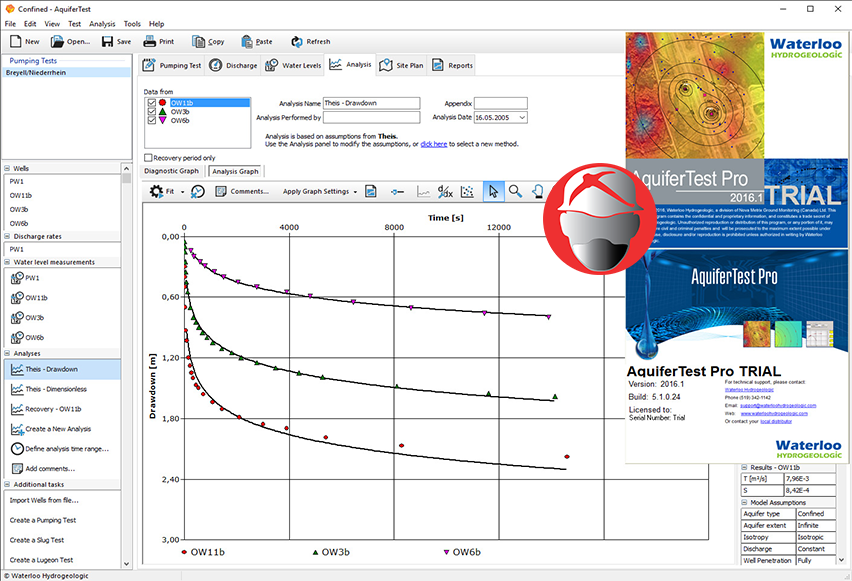Click Define analysis time range clock icon
The width and height of the screenshot is (852, 581).
click(17, 449)
